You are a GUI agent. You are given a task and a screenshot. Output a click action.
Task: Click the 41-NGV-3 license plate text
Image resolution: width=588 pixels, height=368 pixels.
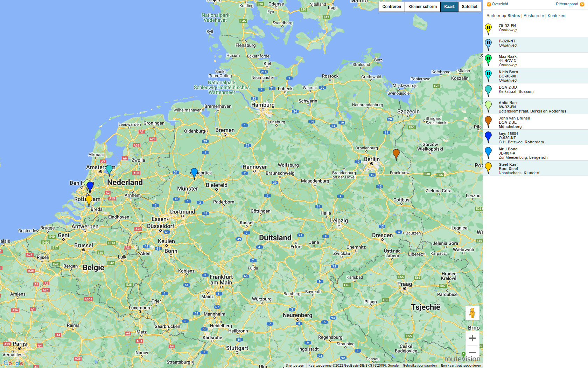[x=507, y=61]
